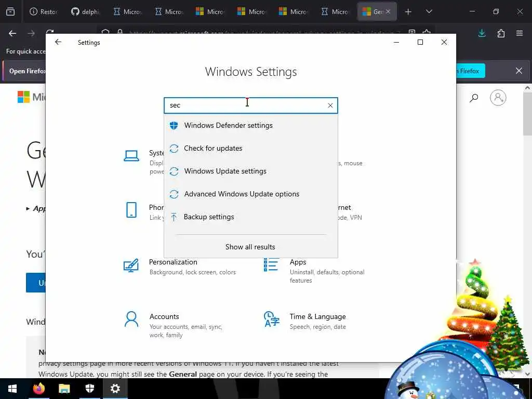This screenshot has width=532, height=399.
Task: Open Firefox from the taskbar
Action: coord(38,389)
